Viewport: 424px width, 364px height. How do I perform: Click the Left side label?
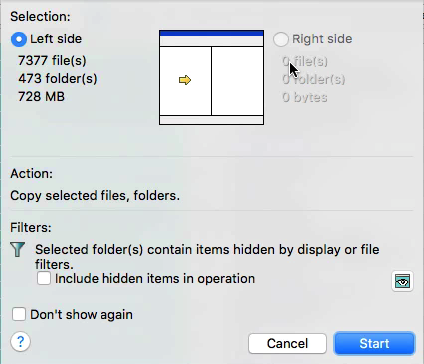56,39
